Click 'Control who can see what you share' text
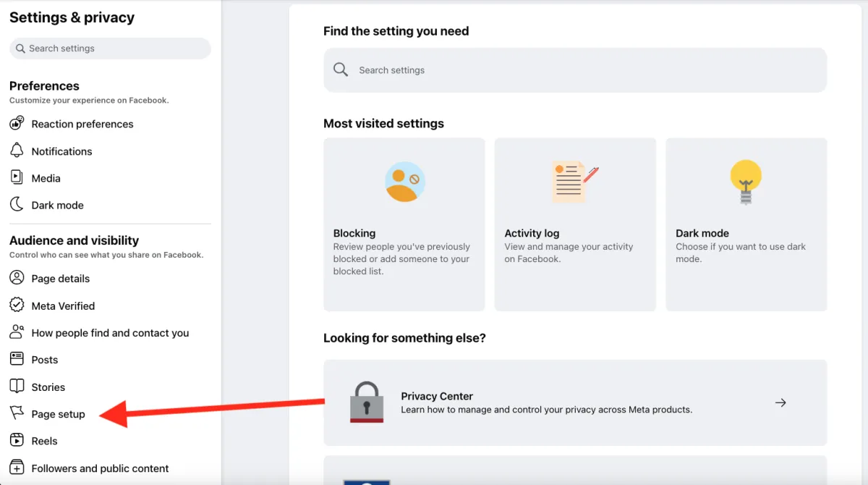 coord(106,255)
